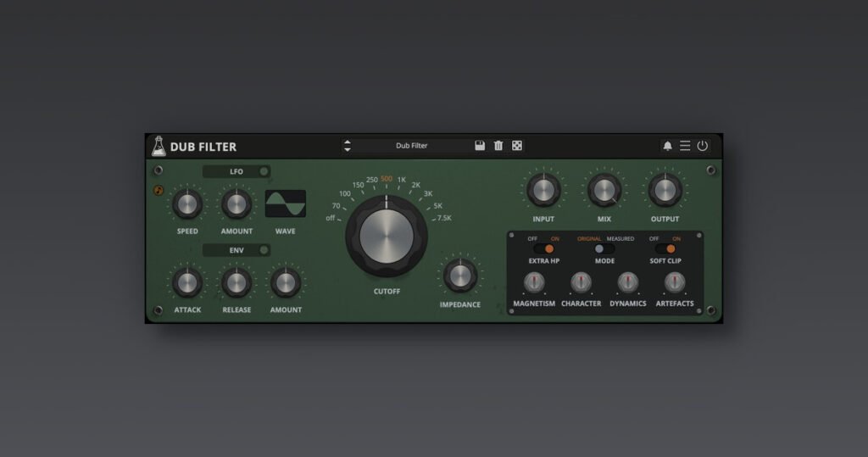Toggle the ENV enable switch

point(264,250)
